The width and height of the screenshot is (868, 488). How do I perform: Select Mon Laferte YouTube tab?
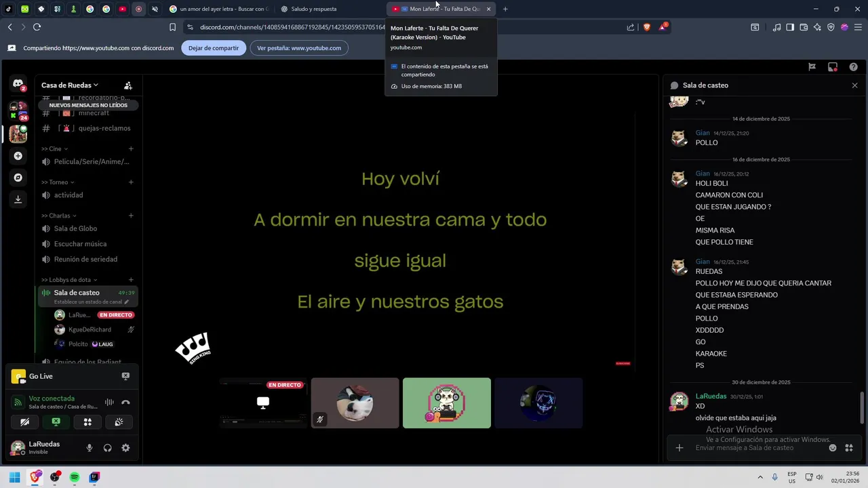click(x=441, y=9)
